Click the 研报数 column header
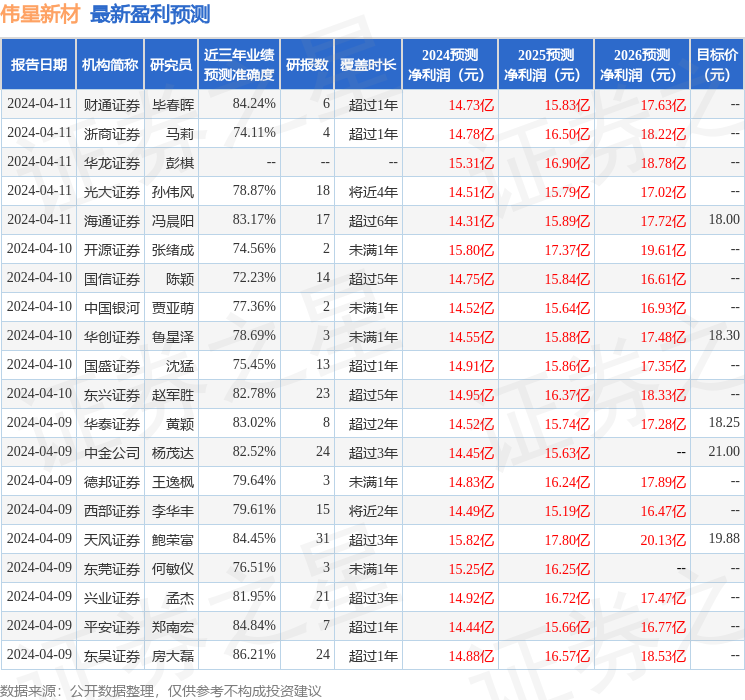Image resolution: width=745 pixels, height=700 pixels. tap(307, 64)
